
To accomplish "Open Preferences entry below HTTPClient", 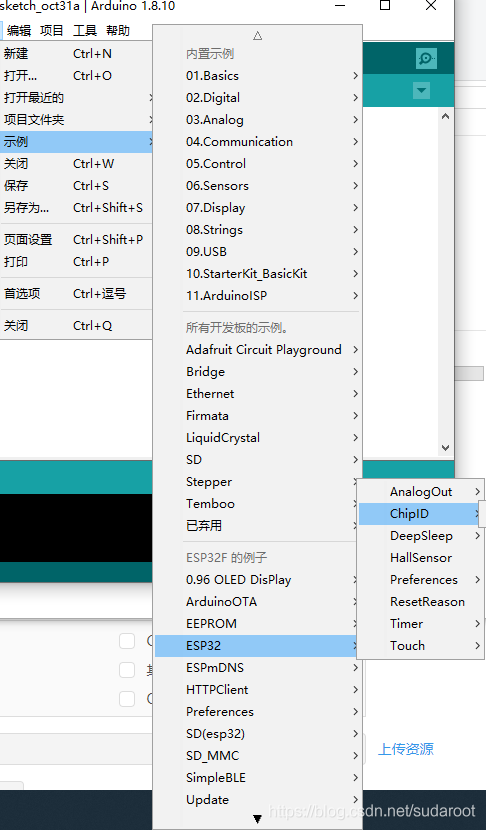I will coord(258,711).
